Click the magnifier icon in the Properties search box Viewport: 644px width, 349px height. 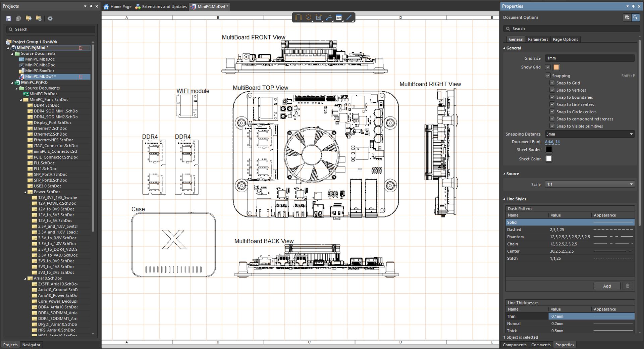click(508, 29)
